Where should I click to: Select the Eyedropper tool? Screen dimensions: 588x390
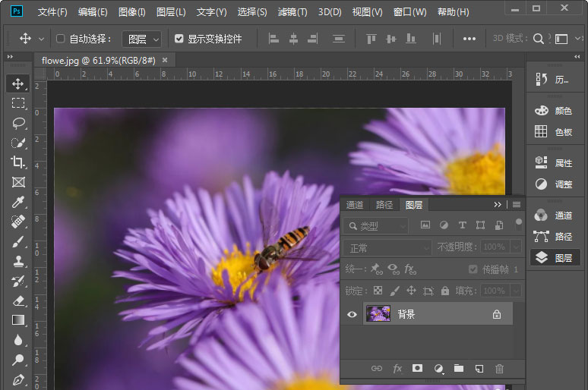pyautogui.click(x=17, y=202)
